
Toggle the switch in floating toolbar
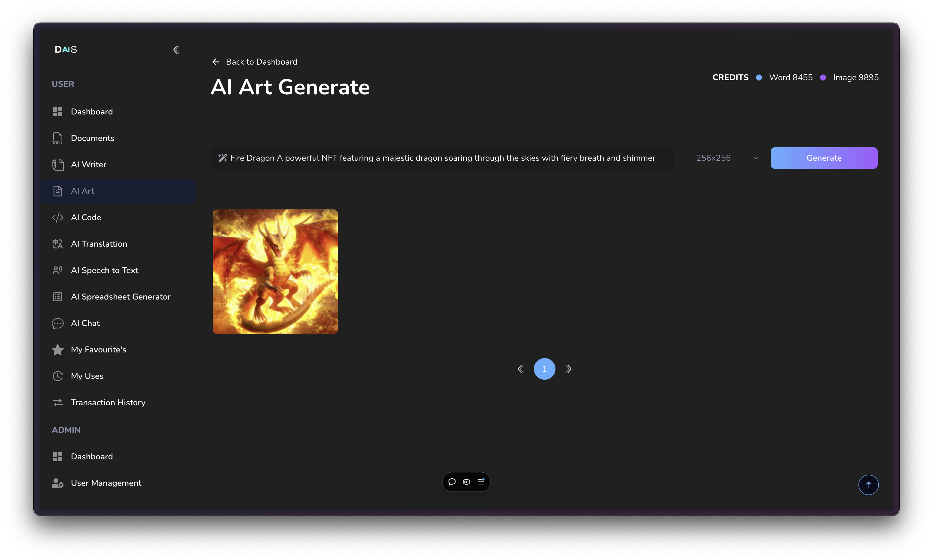tap(466, 482)
